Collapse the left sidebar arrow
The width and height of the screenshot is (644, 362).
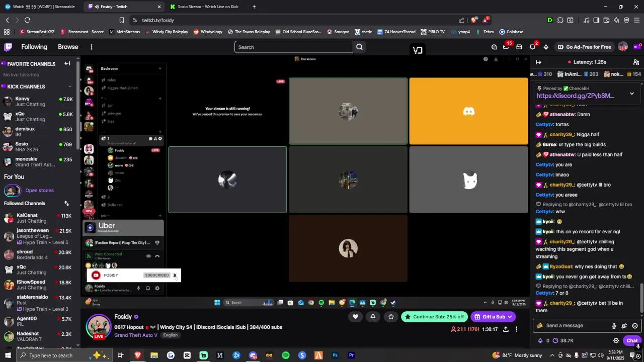point(67,64)
